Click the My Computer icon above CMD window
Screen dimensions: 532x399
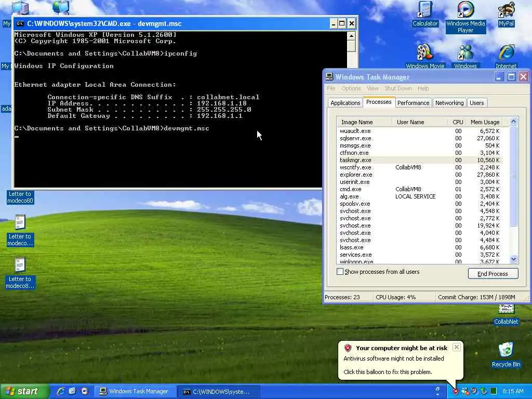(20, 7)
